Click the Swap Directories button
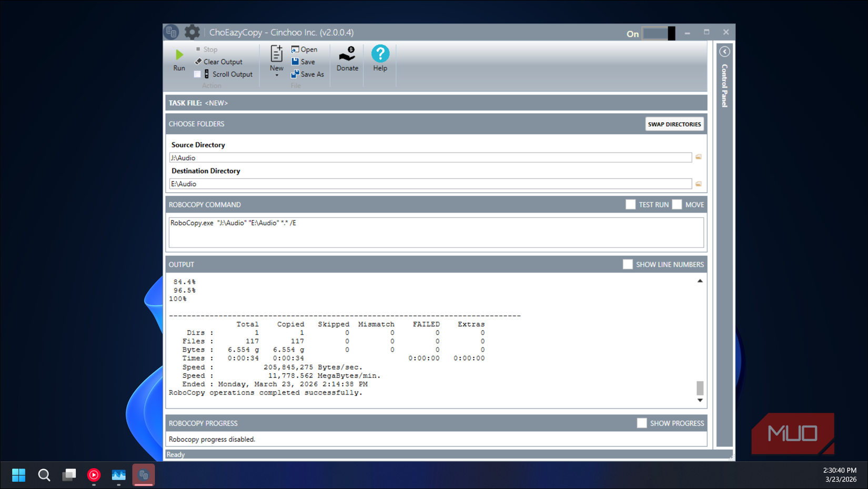868x489 pixels. coord(674,124)
